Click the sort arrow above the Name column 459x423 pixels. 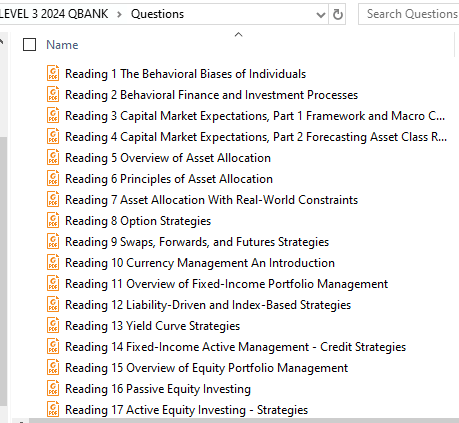coord(238,34)
